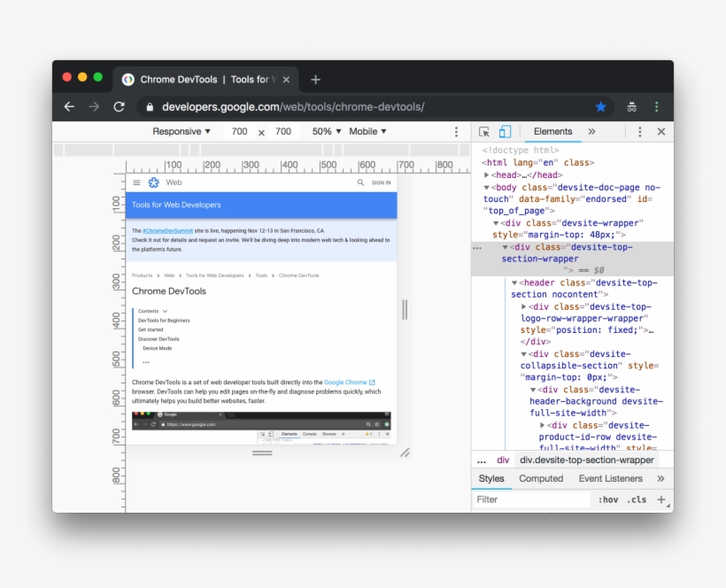Click the viewport height field after the x

click(283, 131)
